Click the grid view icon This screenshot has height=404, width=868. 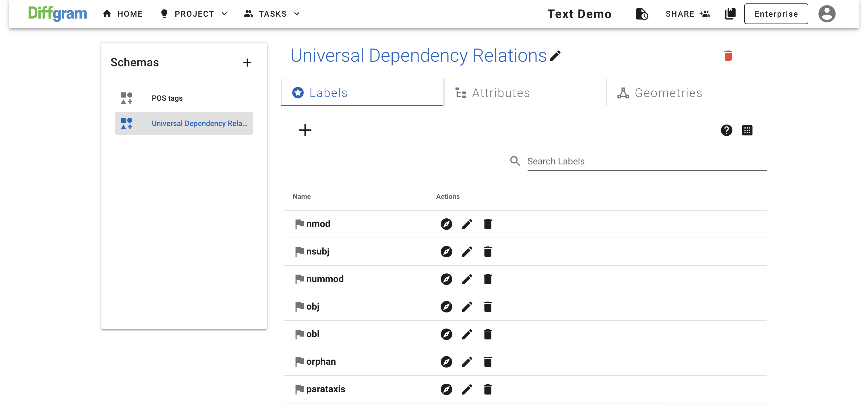(747, 130)
